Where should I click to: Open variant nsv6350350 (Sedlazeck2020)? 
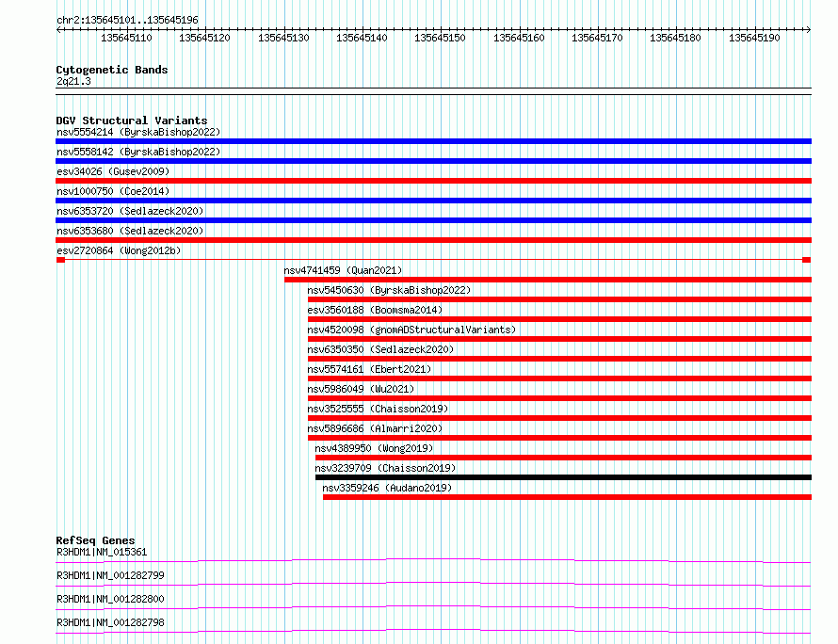click(380, 349)
